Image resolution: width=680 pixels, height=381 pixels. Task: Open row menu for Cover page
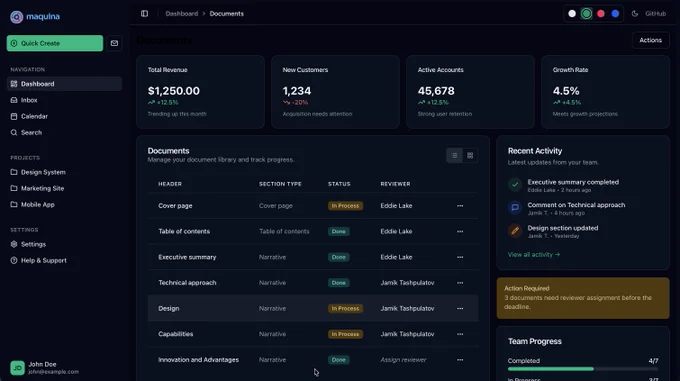460,206
